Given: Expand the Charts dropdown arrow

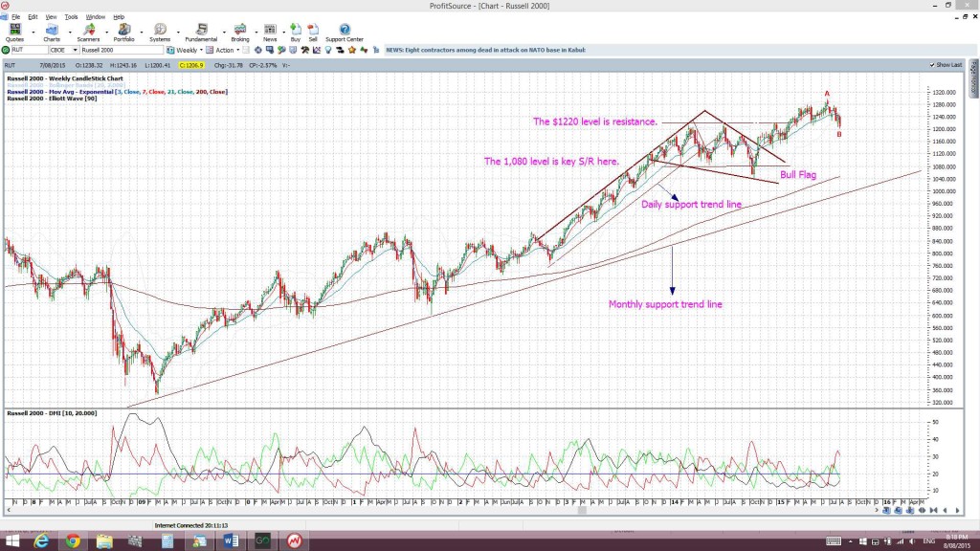Looking at the screenshot, I should tap(69, 32).
